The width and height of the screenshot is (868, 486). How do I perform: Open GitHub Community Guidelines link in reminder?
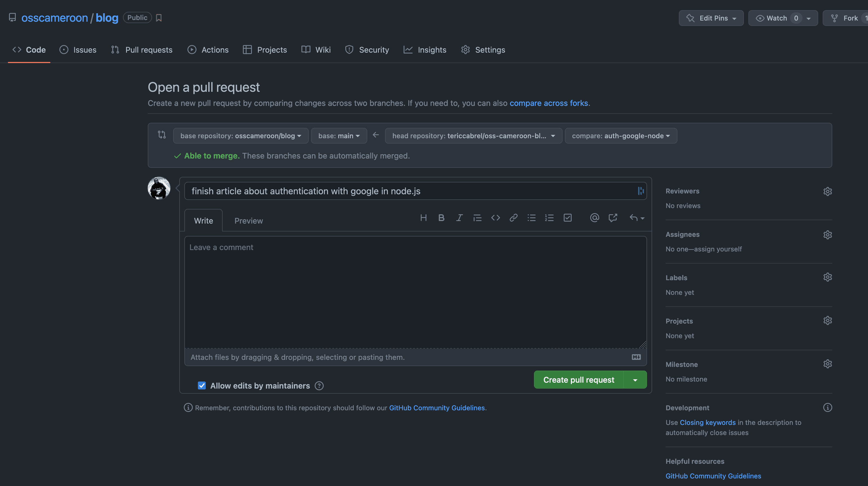[x=437, y=408]
